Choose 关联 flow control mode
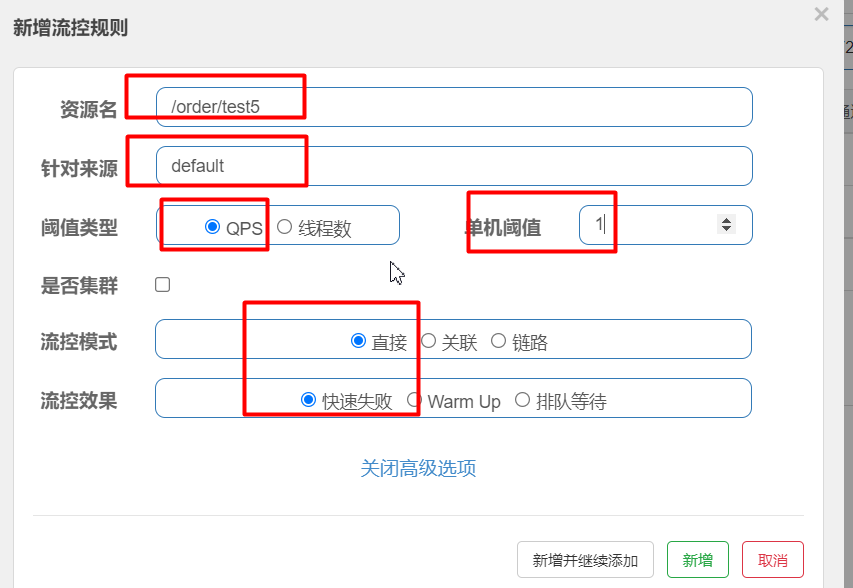This screenshot has width=853, height=588. (x=428, y=341)
